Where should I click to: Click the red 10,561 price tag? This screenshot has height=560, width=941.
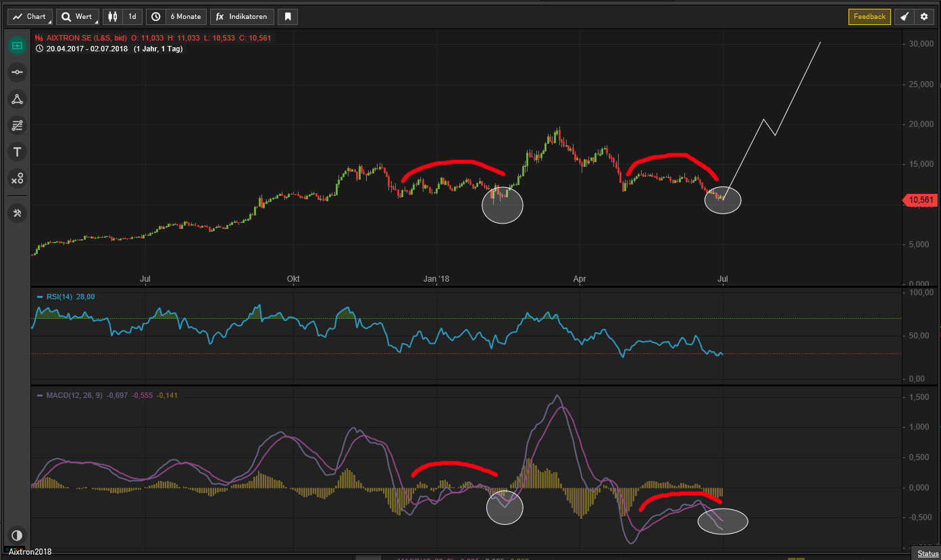pyautogui.click(x=920, y=200)
